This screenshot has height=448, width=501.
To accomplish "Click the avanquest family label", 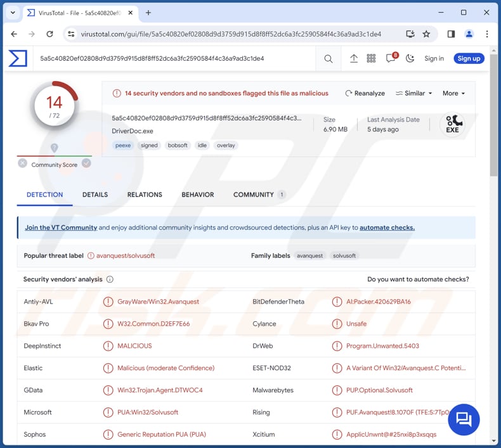I will [x=309, y=256].
